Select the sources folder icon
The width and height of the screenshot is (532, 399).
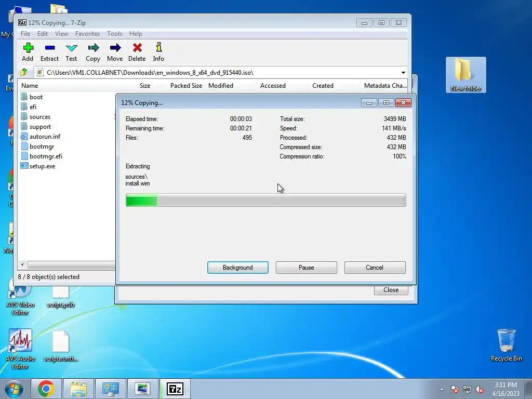[x=24, y=116]
